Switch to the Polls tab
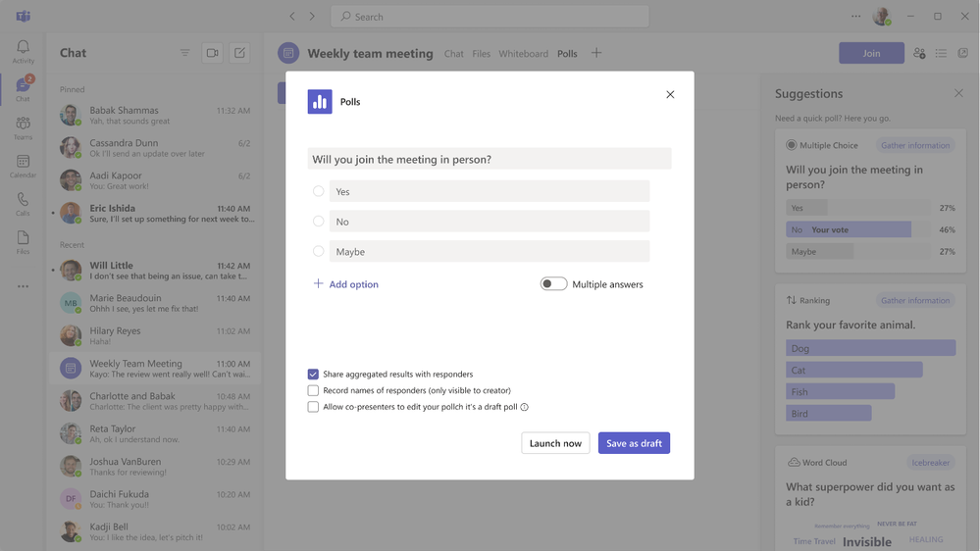980x551 pixels. (567, 54)
